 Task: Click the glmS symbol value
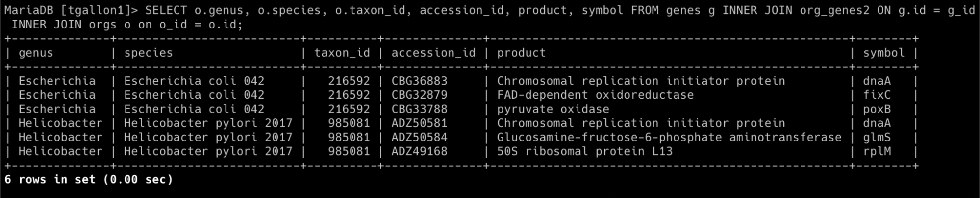click(877, 137)
